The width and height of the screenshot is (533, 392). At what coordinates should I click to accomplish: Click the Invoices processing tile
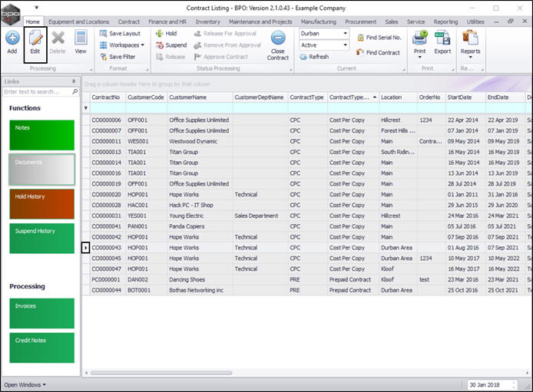[41, 313]
